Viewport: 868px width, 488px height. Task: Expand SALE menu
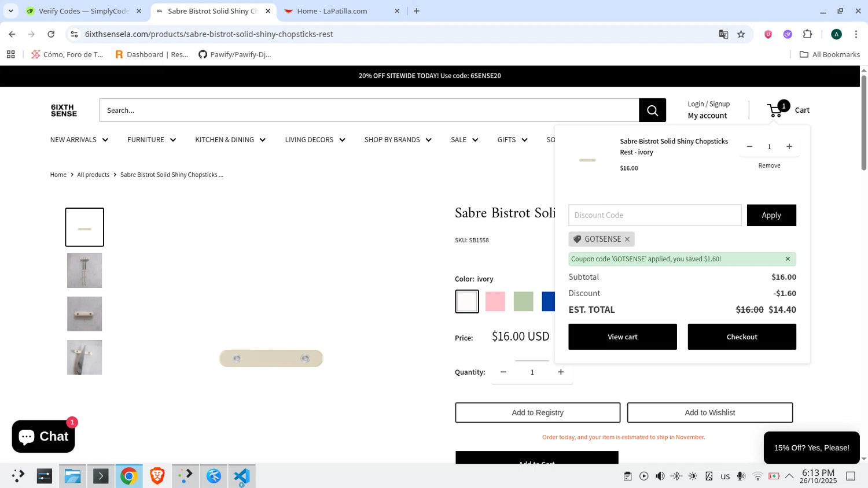point(465,140)
